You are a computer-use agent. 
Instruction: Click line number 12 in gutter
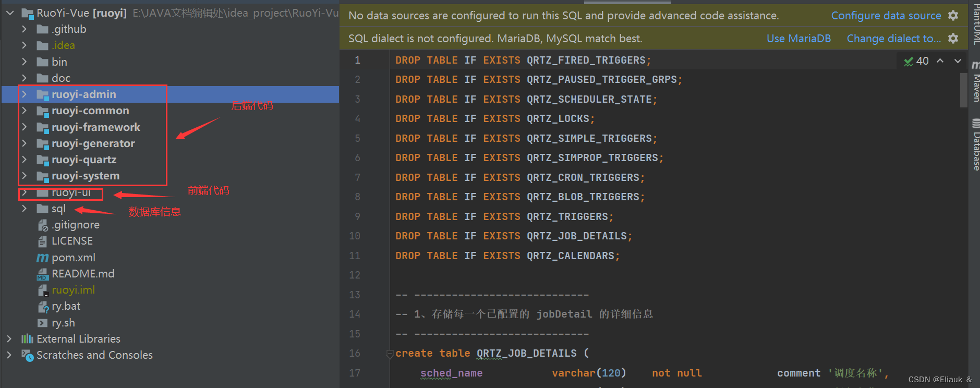[x=355, y=275]
